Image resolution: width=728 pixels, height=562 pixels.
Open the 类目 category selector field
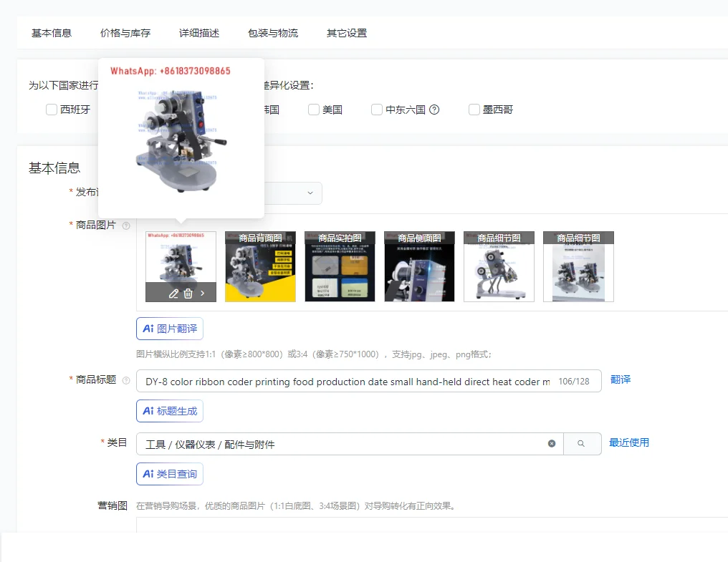pyautogui.click(x=342, y=444)
